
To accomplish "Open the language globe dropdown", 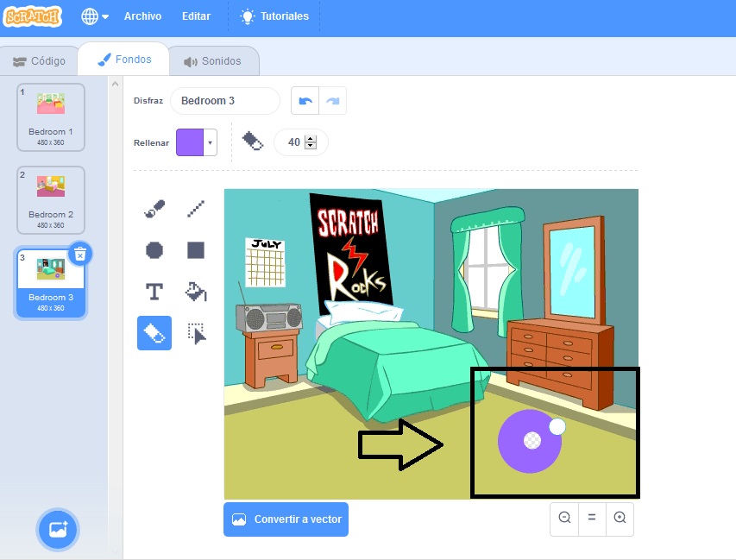I will 95,16.
